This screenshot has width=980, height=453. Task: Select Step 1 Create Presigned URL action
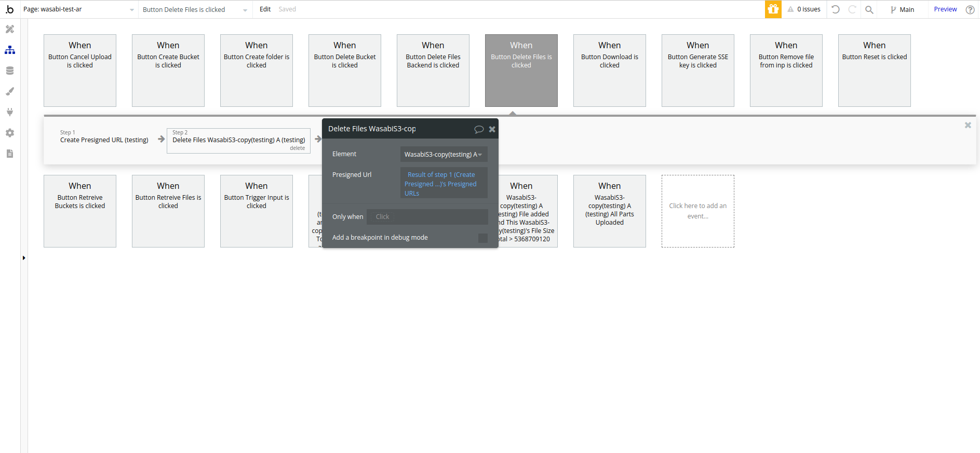point(104,136)
